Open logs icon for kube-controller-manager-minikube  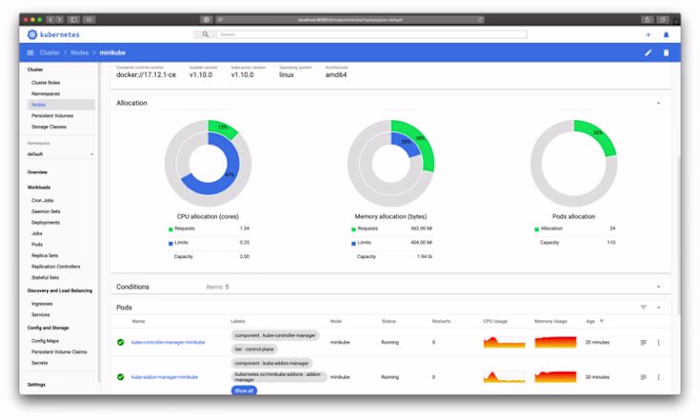643,342
